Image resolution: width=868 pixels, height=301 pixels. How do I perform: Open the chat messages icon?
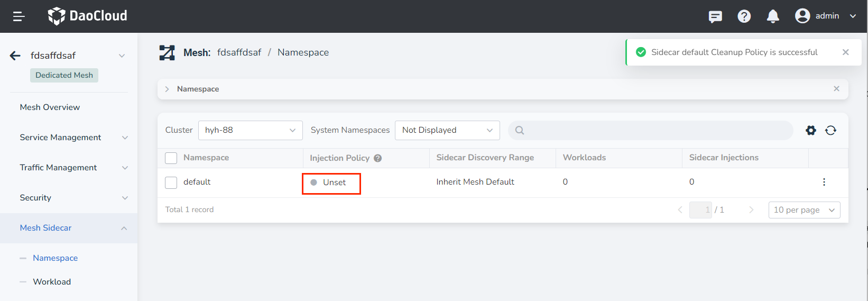[x=715, y=16]
